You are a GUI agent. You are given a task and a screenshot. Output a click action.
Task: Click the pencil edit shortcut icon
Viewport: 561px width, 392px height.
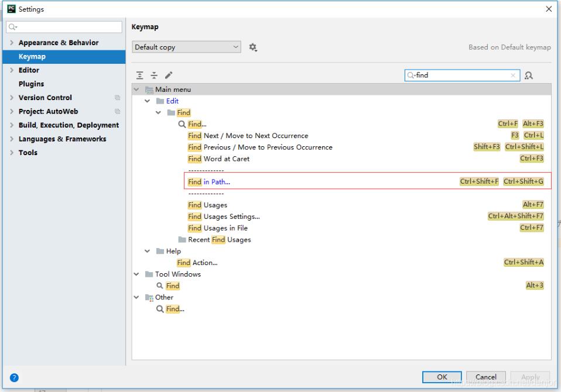[x=169, y=75]
